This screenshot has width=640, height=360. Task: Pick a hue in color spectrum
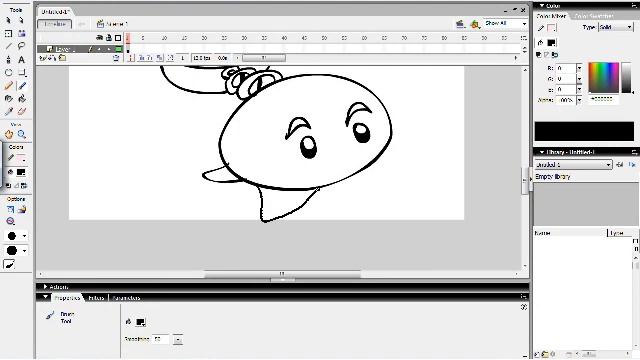603,78
